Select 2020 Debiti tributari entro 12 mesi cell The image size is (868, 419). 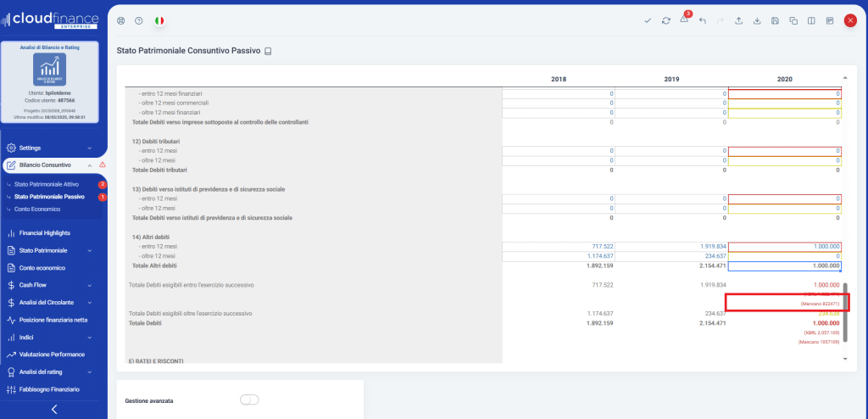click(785, 151)
